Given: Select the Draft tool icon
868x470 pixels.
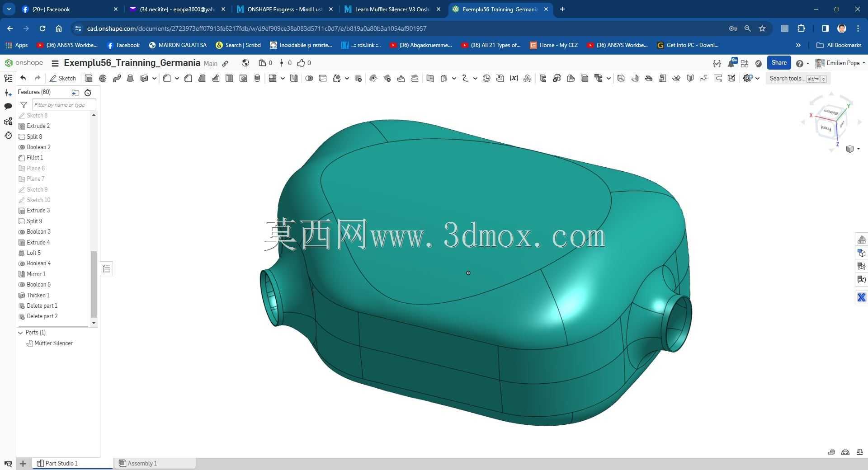Looking at the screenshot, I should coord(202,78).
